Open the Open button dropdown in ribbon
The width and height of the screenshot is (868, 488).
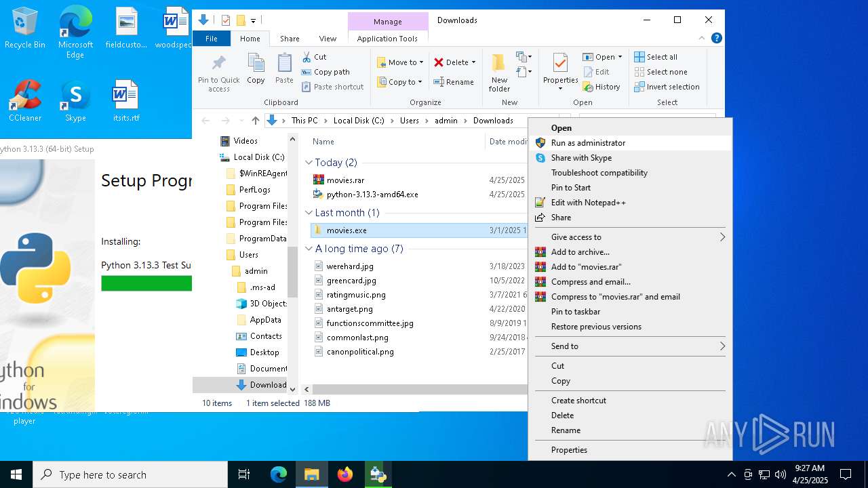click(x=620, y=57)
